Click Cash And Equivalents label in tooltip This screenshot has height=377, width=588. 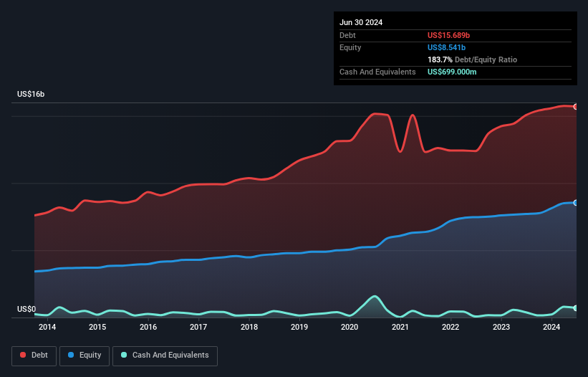(377, 72)
